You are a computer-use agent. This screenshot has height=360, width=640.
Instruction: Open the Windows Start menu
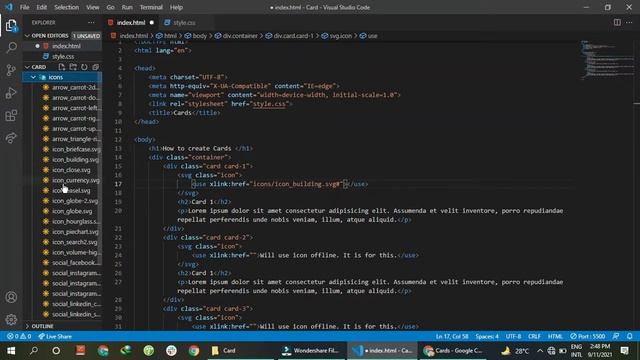pos(11,351)
